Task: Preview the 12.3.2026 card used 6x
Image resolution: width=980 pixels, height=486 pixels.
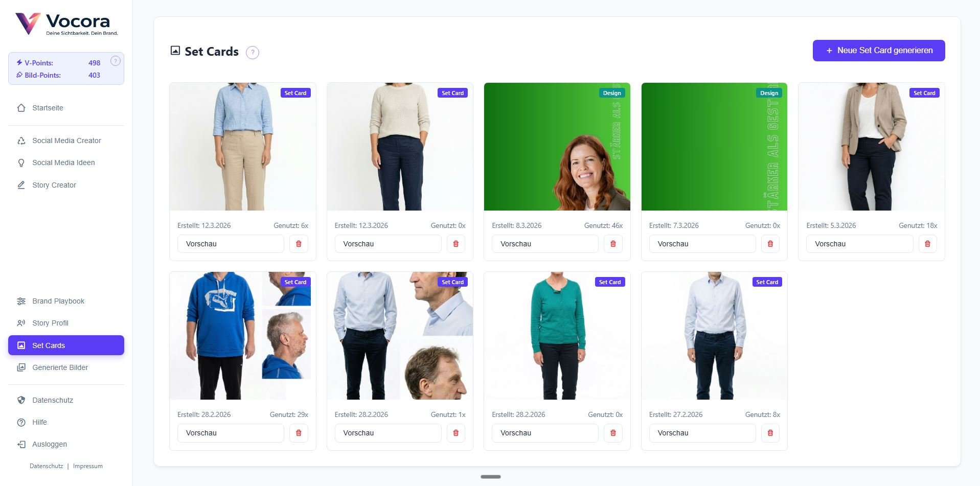Action: coord(231,244)
